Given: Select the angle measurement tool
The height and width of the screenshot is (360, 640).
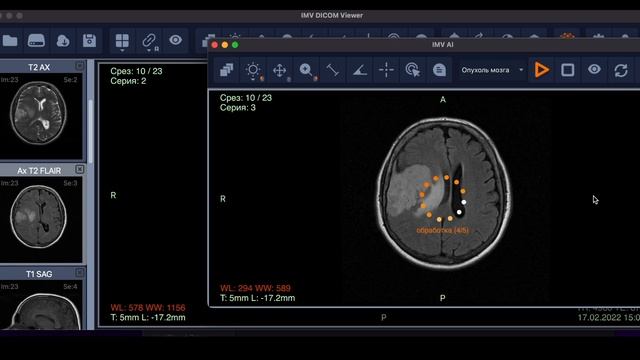Looking at the screenshot, I should coord(360,70).
